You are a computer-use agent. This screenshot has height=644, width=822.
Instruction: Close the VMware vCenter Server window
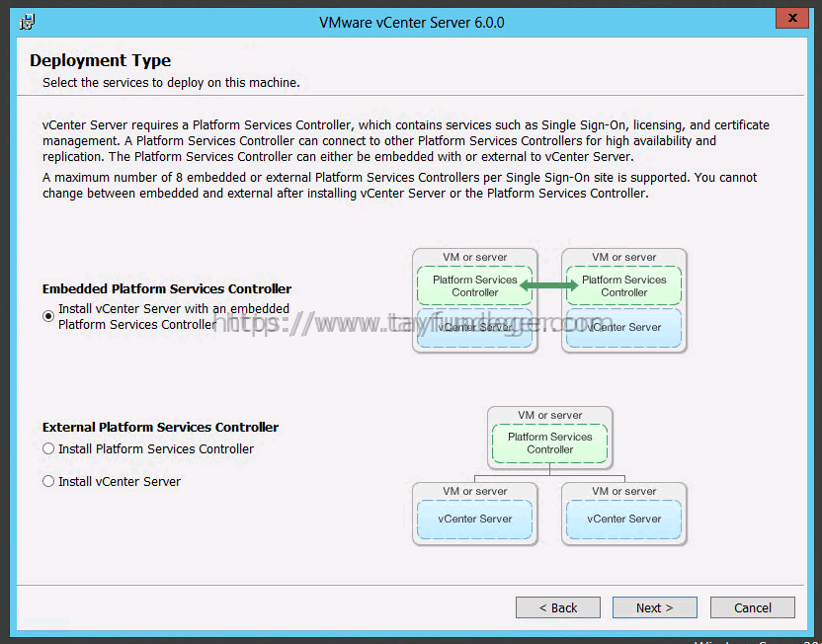click(x=792, y=19)
